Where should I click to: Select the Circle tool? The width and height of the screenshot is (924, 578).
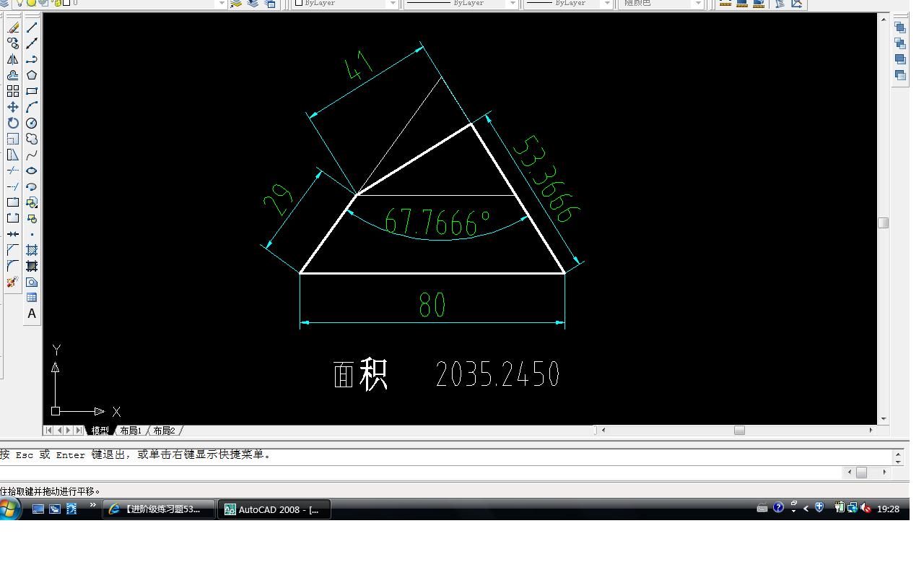pos(32,123)
